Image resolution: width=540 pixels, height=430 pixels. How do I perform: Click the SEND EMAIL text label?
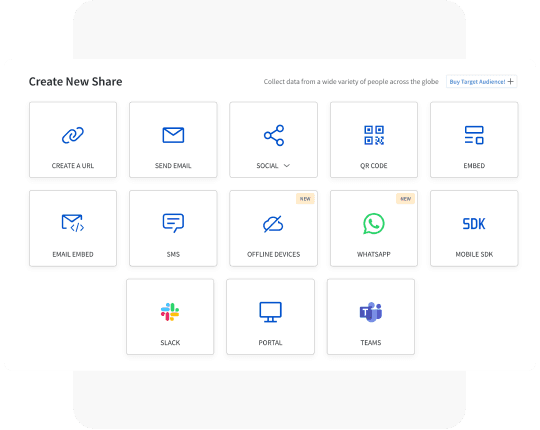(x=173, y=166)
